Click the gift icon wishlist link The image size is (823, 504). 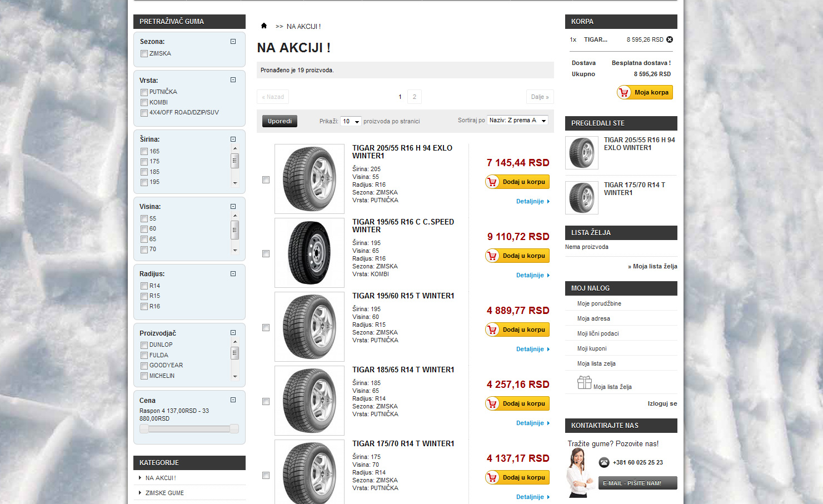pos(585,382)
